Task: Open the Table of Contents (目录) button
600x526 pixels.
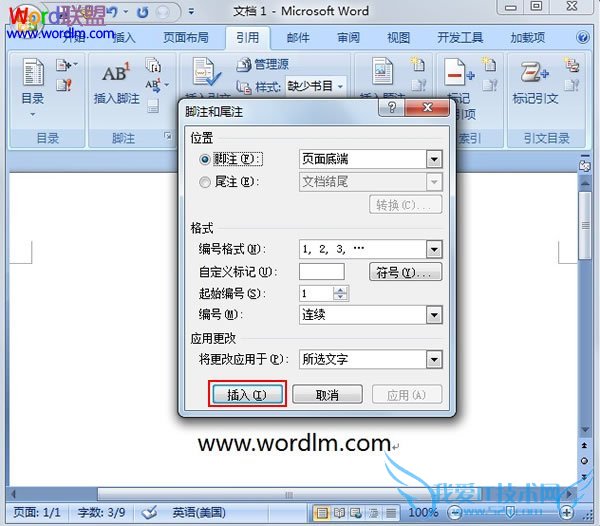Action: pyautogui.click(x=33, y=87)
